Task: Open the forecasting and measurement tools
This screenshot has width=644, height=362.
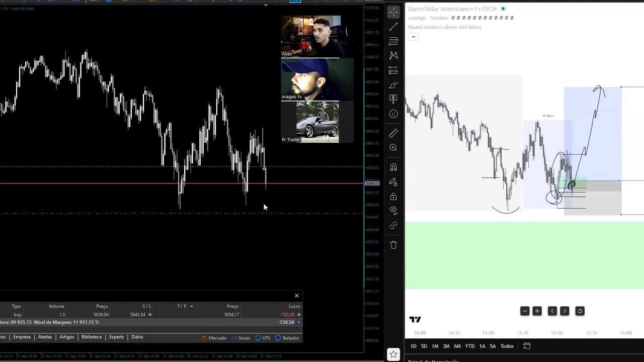Action: point(393,70)
